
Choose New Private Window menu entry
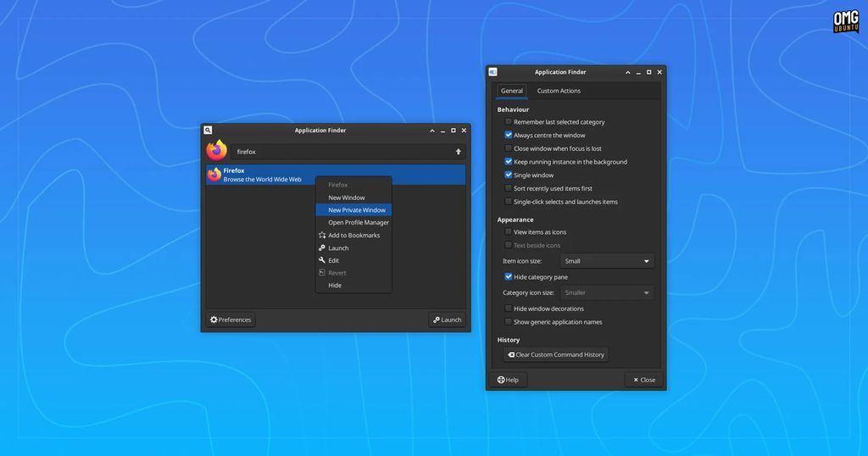point(353,209)
